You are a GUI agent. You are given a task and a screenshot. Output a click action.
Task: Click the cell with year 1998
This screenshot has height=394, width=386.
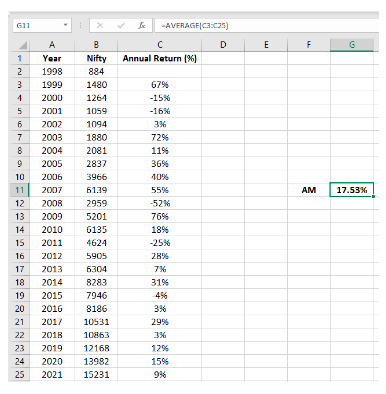[52, 71]
